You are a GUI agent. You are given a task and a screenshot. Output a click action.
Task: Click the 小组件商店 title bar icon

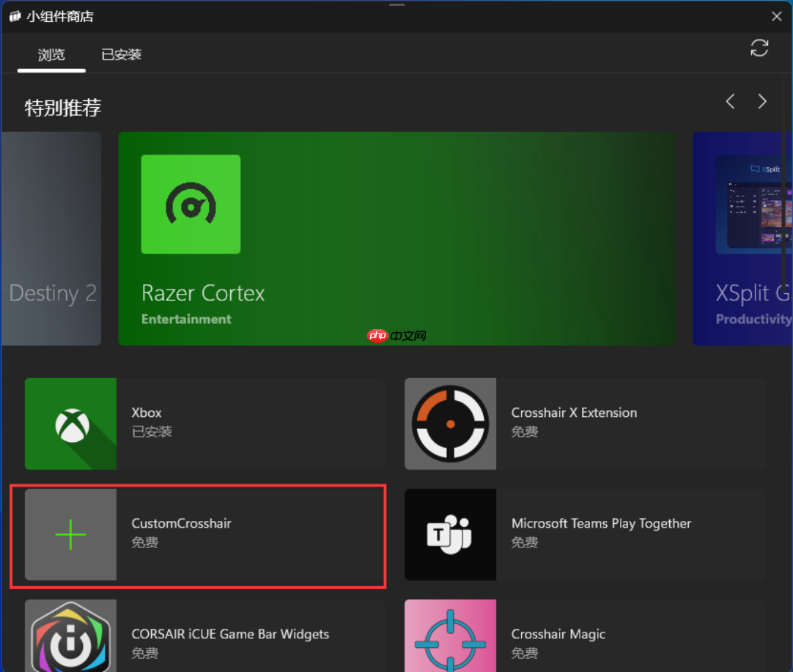coord(15,17)
